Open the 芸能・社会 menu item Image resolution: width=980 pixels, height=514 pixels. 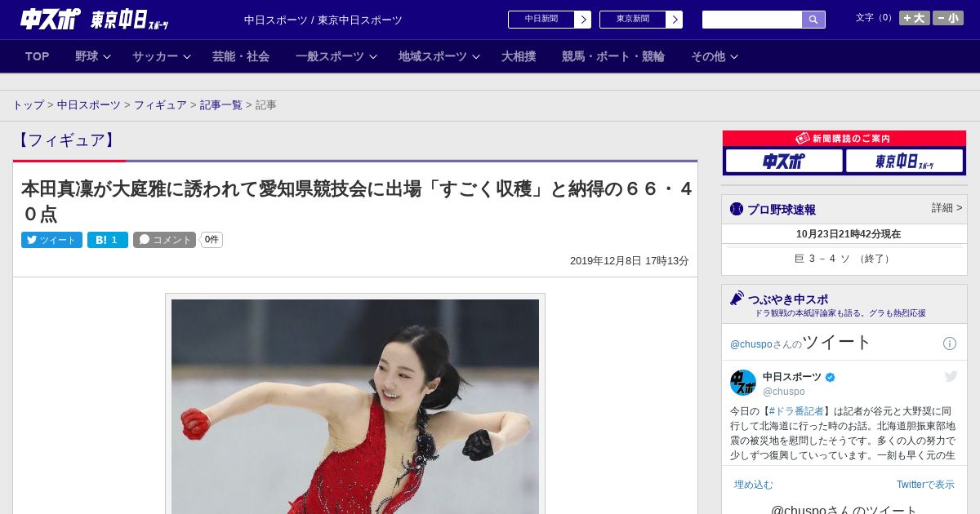pos(241,56)
